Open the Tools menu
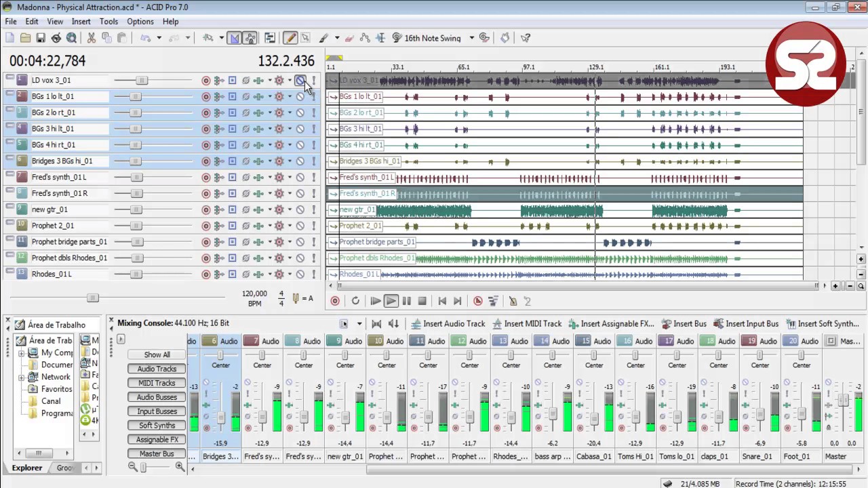Viewport: 868px width, 488px height. 108,22
